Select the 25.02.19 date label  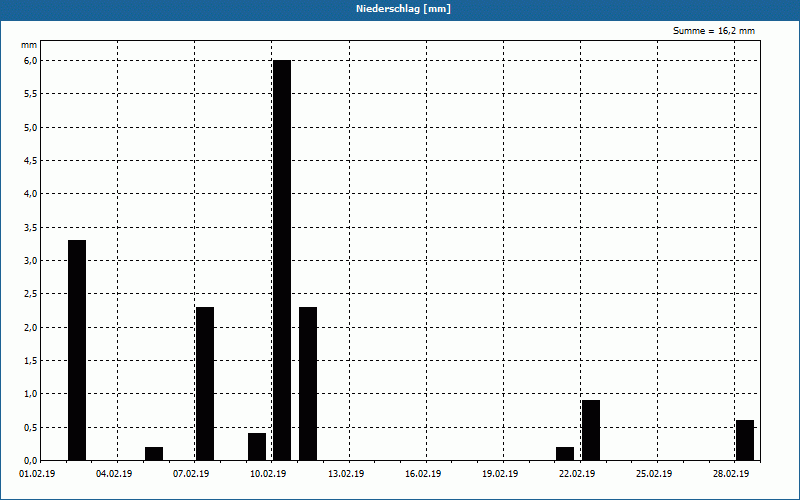tap(654, 474)
